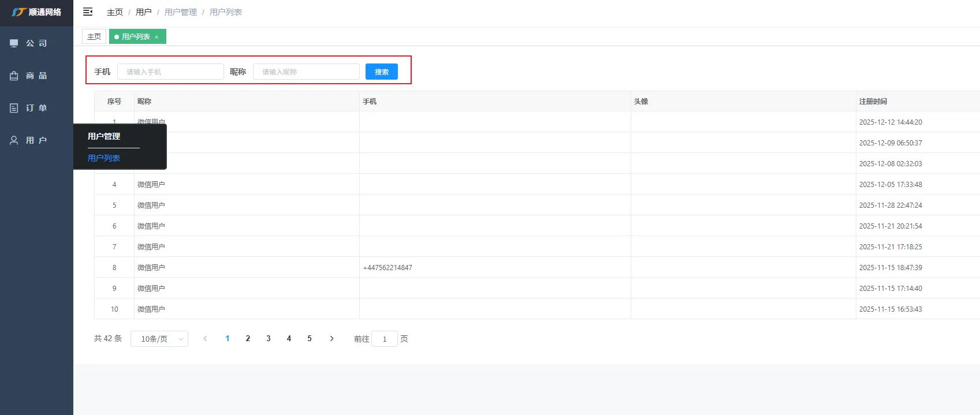Go to next page arrow
The image size is (980, 415).
(331, 339)
